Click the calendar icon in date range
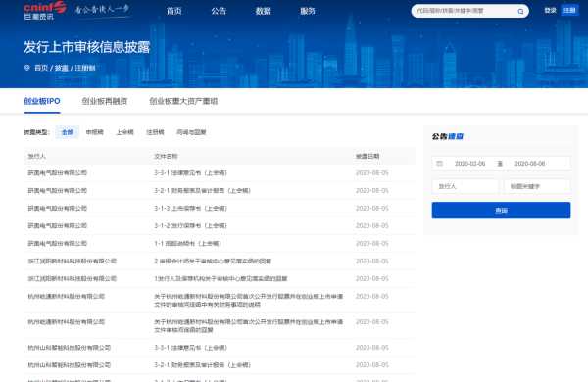The width and height of the screenshot is (588, 382). point(439,164)
